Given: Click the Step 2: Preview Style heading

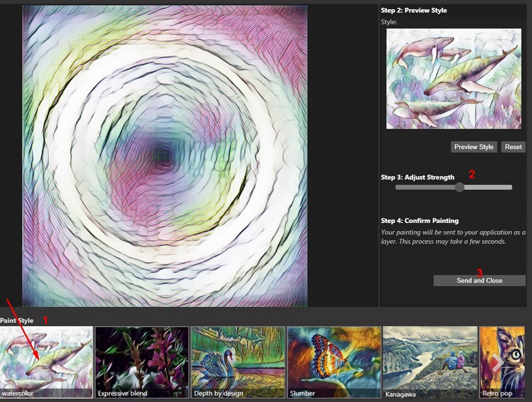Looking at the screenshot, I should (414, 10).
